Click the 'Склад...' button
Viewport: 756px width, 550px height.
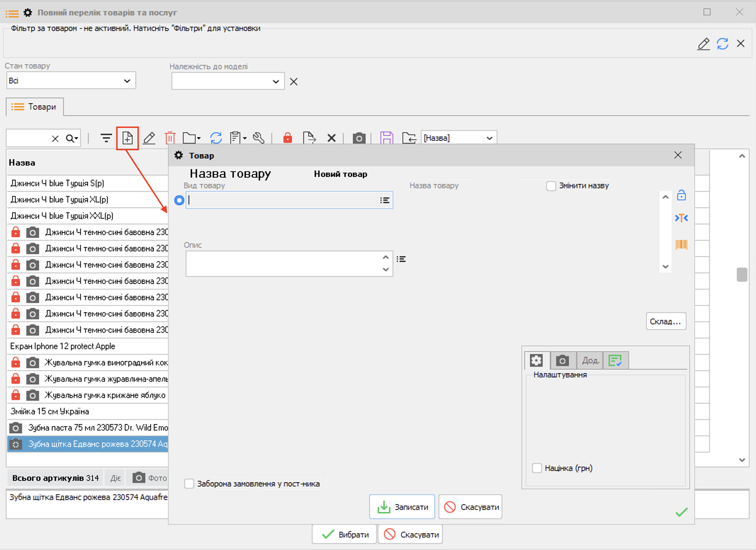pyautogui.click(x=665, y=321)
